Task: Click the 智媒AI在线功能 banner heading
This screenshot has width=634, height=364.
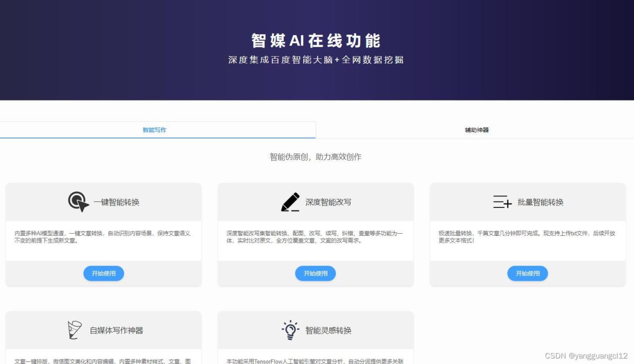Action: click(x=316, y=41)
